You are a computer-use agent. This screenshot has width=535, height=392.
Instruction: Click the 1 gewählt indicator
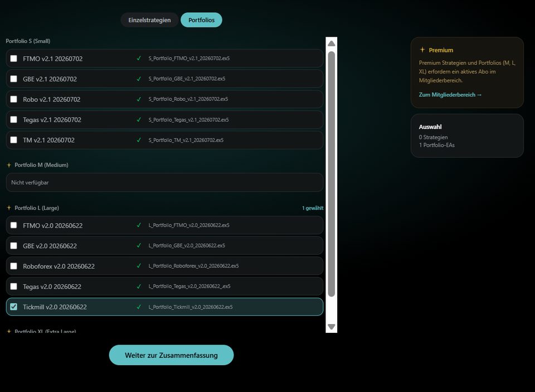313,208
